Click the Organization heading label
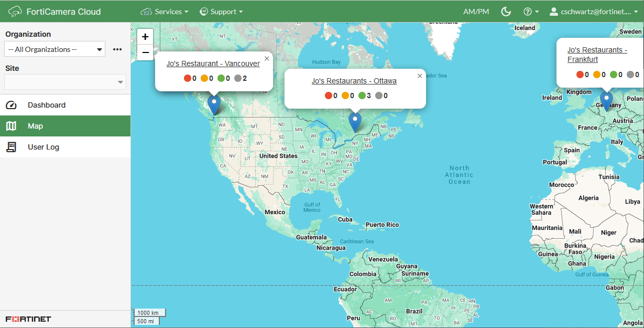Image resolution: width=644 pixels, height=328 pixels. 28,34
